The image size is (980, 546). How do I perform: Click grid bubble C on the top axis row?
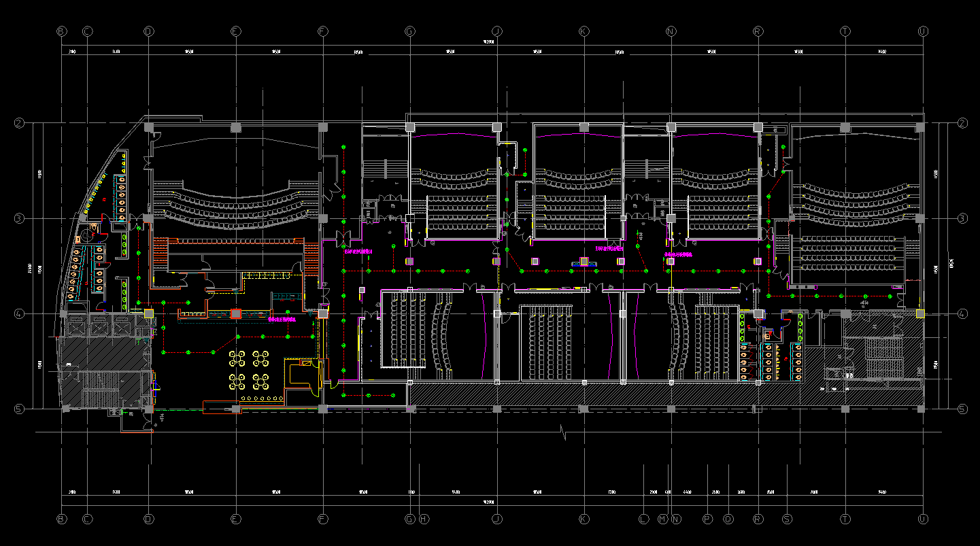tap(87, 31)
